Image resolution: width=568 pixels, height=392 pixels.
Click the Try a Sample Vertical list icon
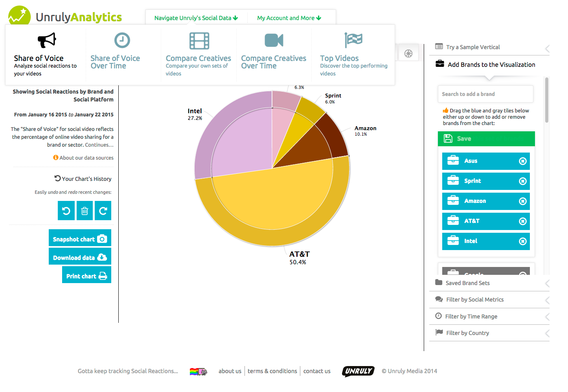439,47
